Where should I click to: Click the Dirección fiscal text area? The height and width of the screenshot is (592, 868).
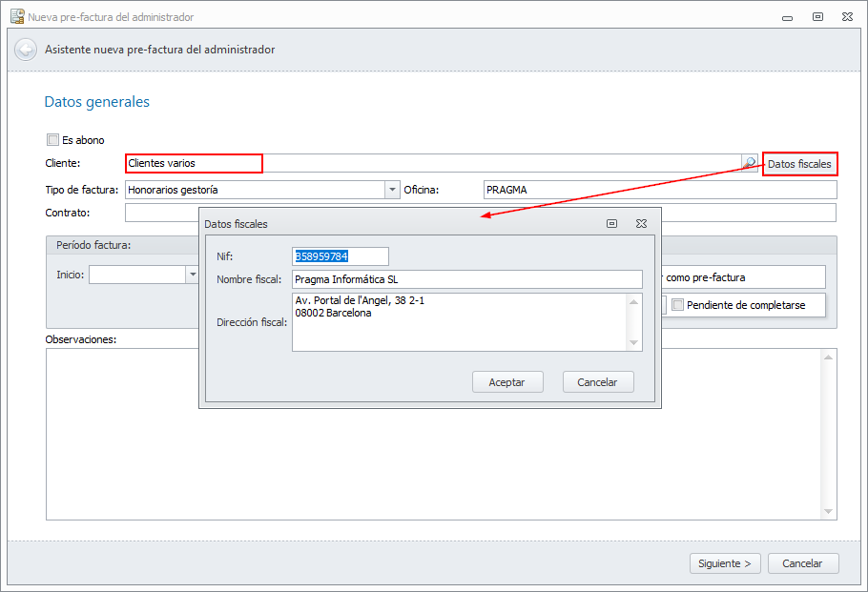click(461, 322)
